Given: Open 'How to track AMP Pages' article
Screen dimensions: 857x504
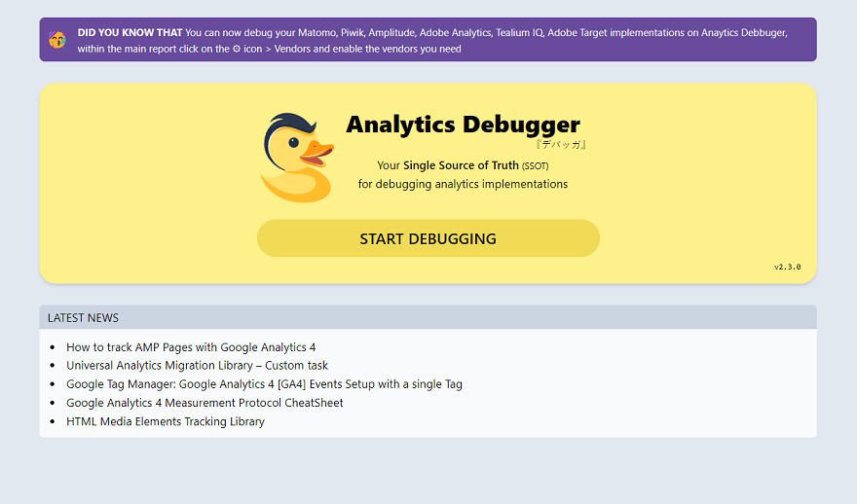Looking at the screenshot, I should tap(191, 347).
